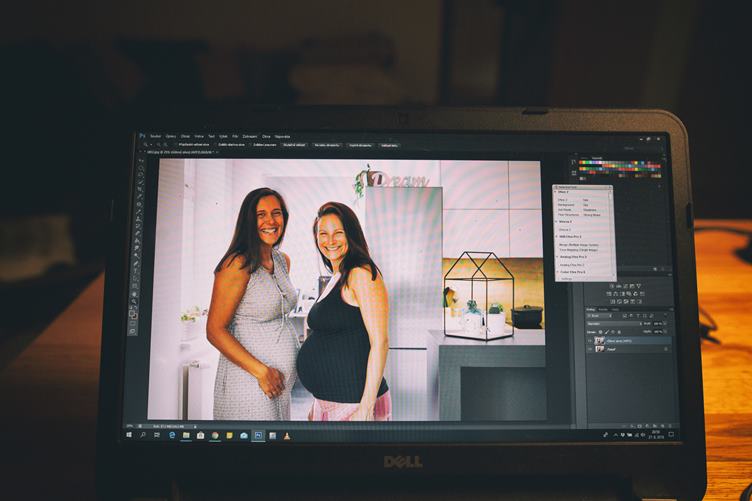Select the Zoom magnifier tool in the toolbar

134,301
